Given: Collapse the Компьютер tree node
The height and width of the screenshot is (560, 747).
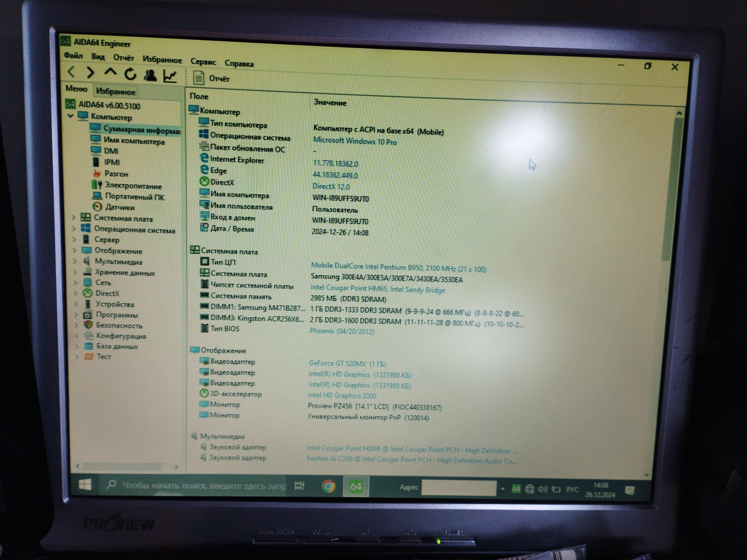Looking at the screenshot, I should (70, 116).
